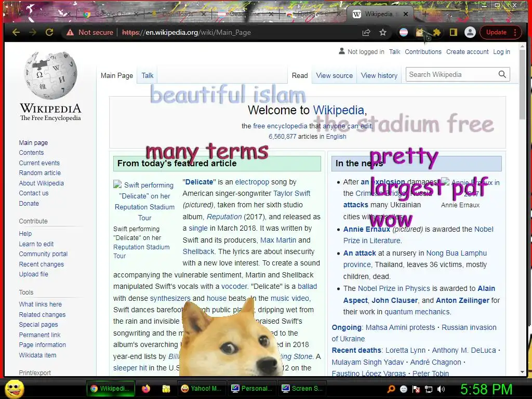Go back using the browser back arrow
This screenshot has height=399, width=532.
point(16,33)
